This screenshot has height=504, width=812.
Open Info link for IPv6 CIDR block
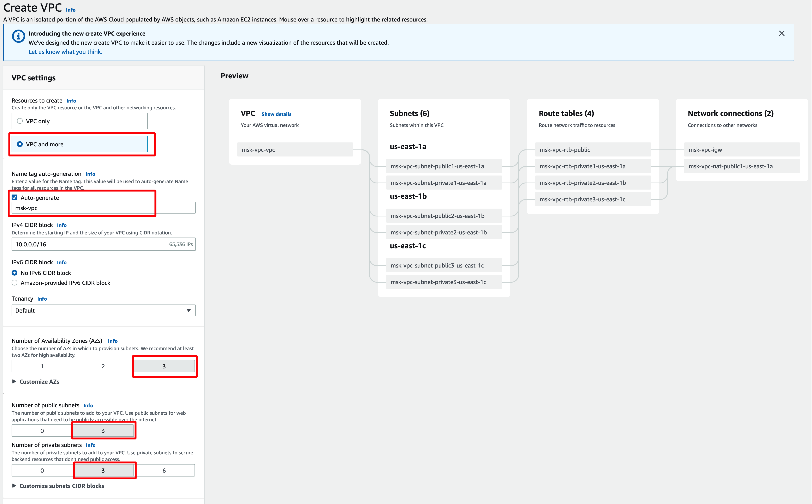click(62, 262)
